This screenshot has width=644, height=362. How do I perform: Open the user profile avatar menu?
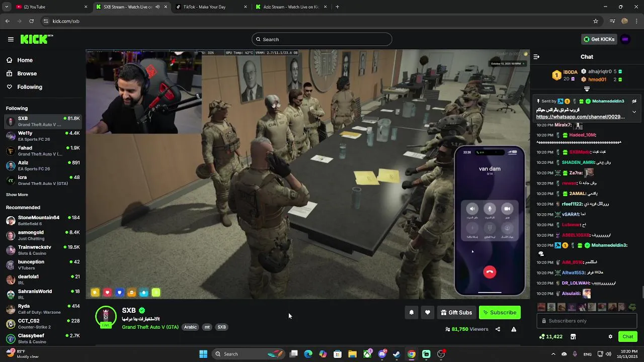(625, 39)
